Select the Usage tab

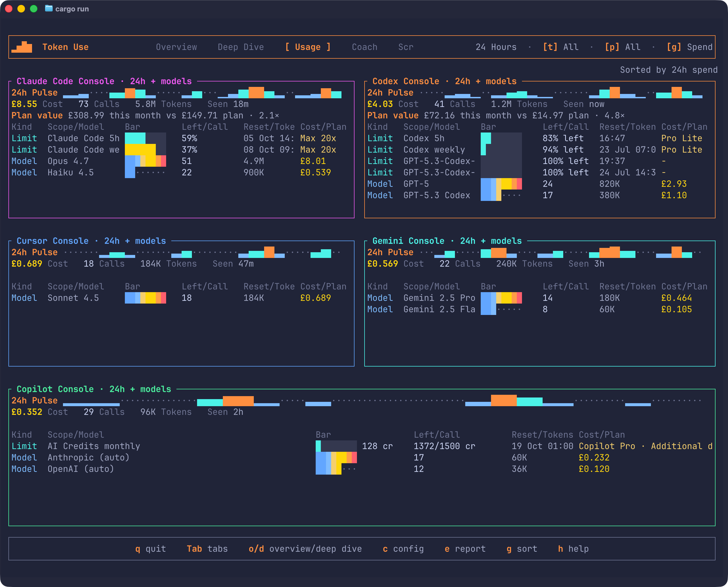[x=308, y=47]
